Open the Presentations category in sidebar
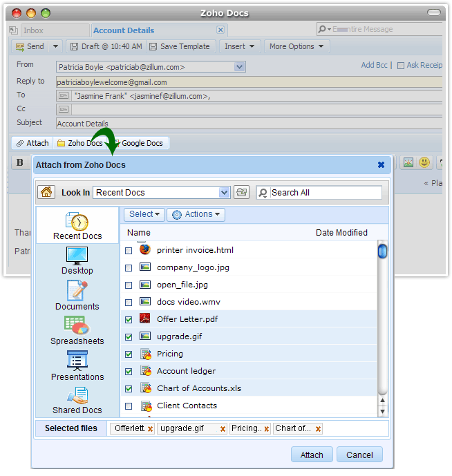Image resolution: width=452 pixels, height=476 pixels. click(x=77, y=365)
